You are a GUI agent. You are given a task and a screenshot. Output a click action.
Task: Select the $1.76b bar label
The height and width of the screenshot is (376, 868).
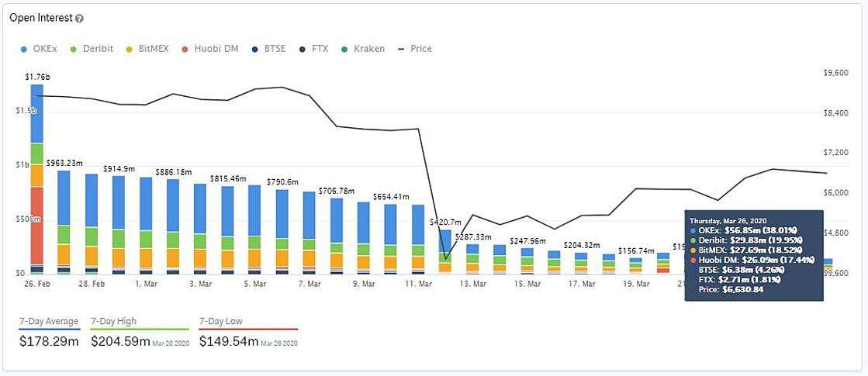(x=37, y=77)
